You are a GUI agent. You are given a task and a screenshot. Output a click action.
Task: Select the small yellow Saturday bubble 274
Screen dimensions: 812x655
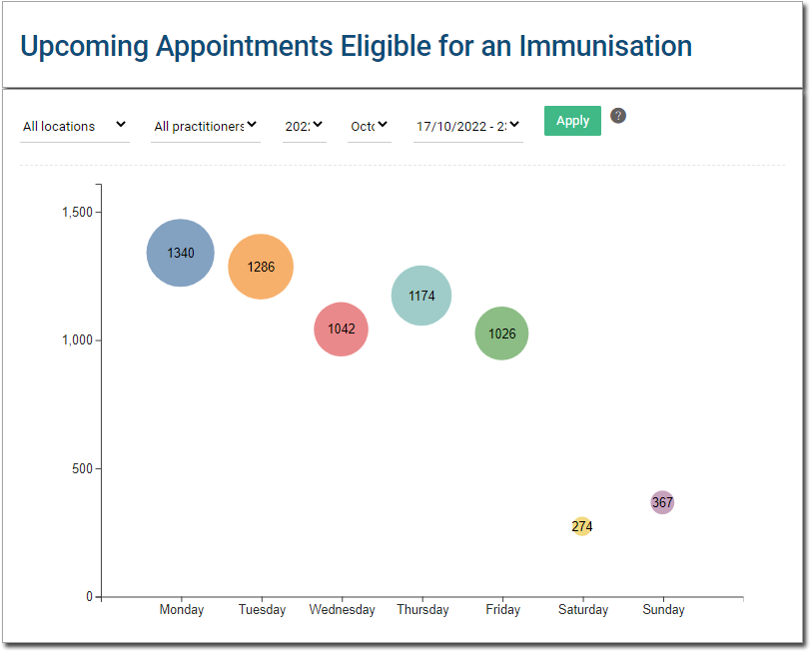[582, 526]
